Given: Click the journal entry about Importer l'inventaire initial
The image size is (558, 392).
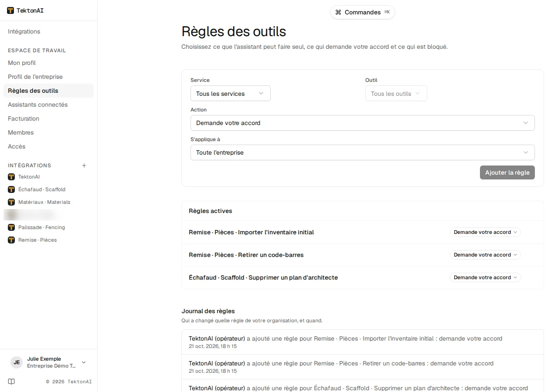Looking at the screenshot, I should (x=363, y=342).
